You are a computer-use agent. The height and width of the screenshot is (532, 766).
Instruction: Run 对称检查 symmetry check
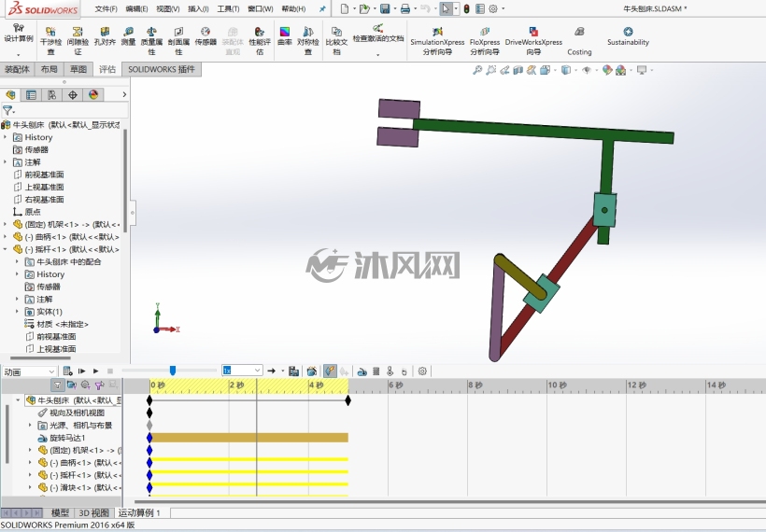click(307, 40)
